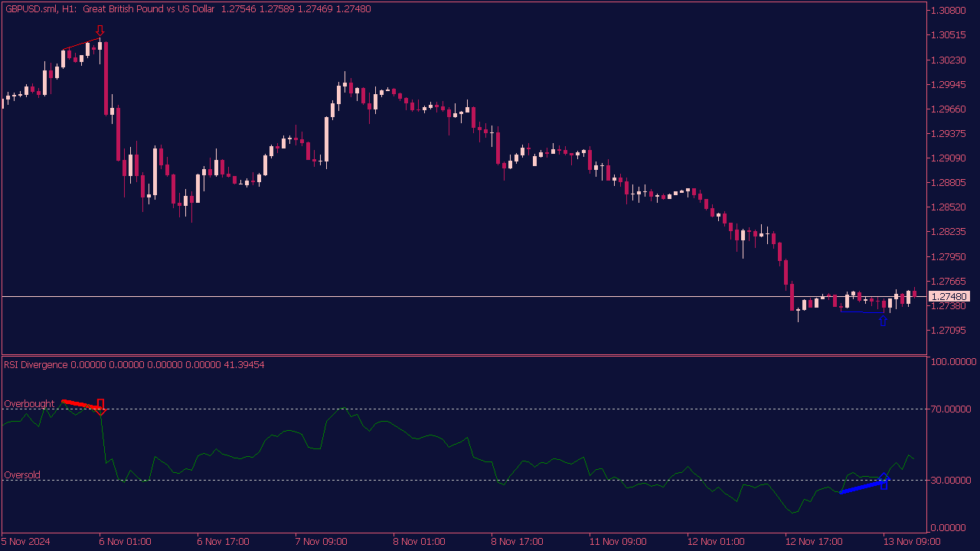The height and width of the screenshot is (551, 980).
Task: Click the 1.30230 price scale label
Action: point(949,60)
